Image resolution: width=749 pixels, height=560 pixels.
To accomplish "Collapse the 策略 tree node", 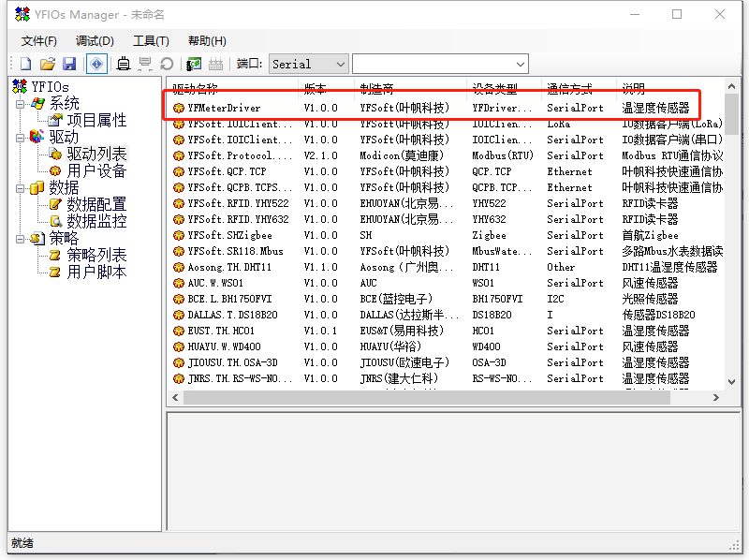I will click(x=20, y=239).
